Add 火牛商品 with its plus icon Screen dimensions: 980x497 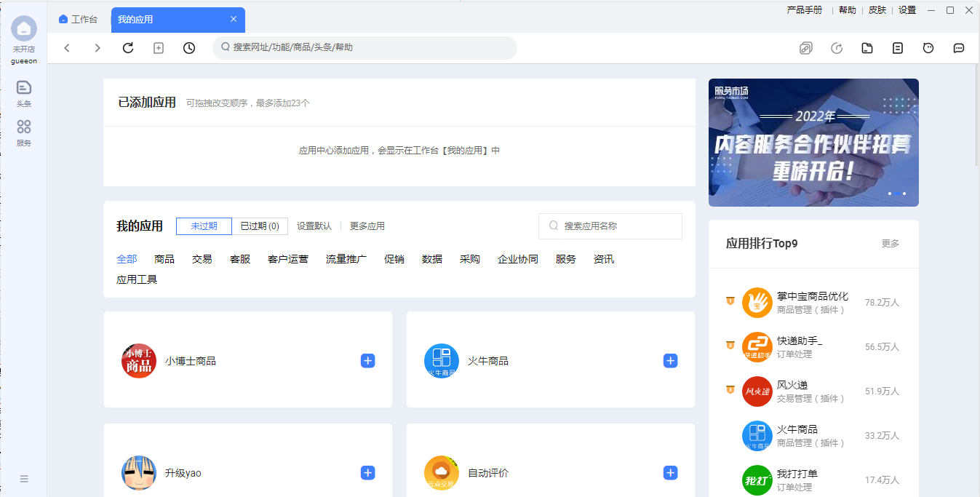click(x=670, y=361)
